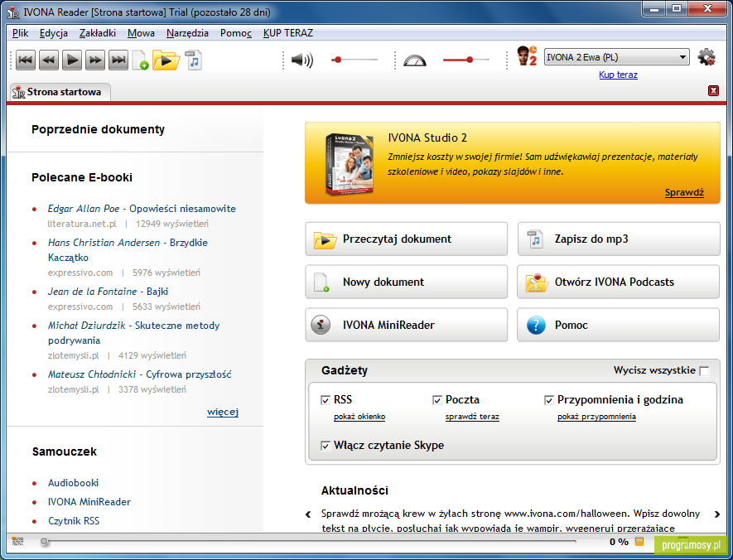Disable Włącz czytanie Skype checkbox
Viewport: 733px width, 560px height.
coord(326,446)
